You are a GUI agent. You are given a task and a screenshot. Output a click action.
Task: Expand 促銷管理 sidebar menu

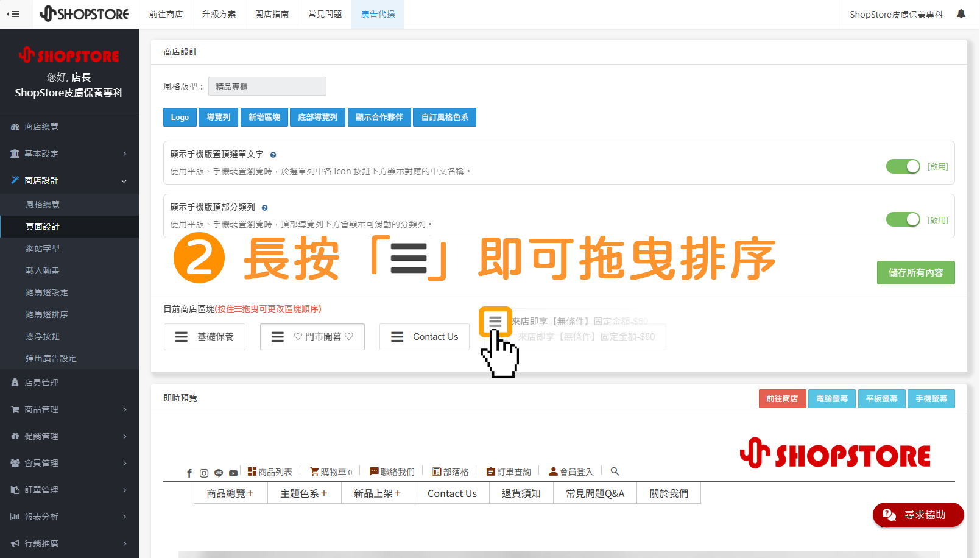coord(69,436)
